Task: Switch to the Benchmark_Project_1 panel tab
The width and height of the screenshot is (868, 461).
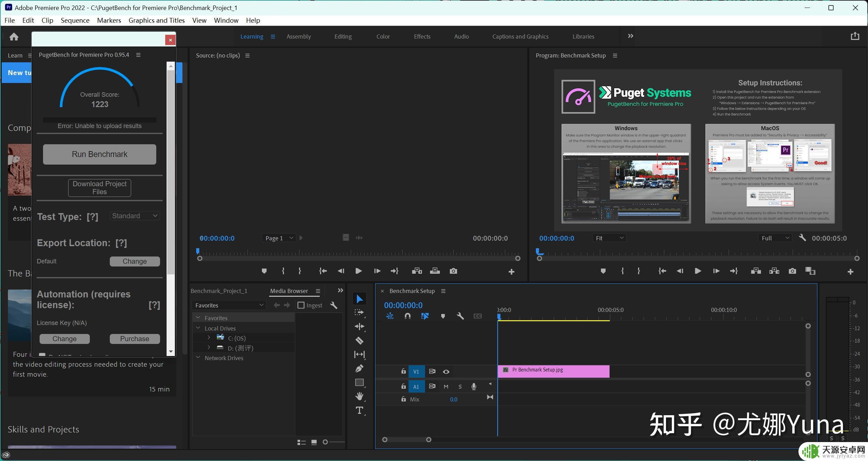Action: point(219,291)
